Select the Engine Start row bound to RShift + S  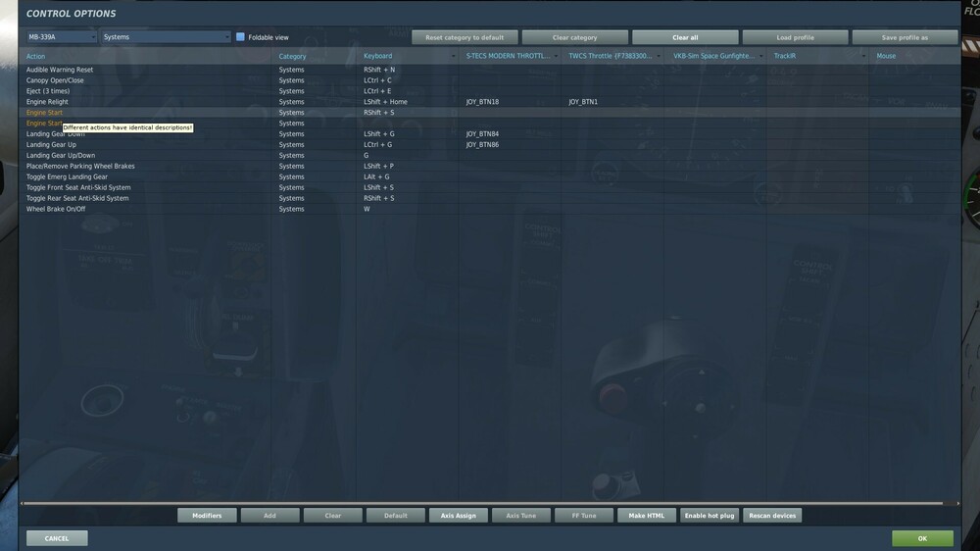tap(489, 113)
